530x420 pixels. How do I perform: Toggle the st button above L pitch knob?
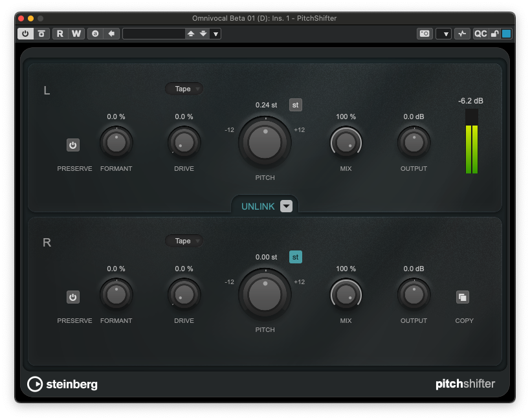click(295, 105)
